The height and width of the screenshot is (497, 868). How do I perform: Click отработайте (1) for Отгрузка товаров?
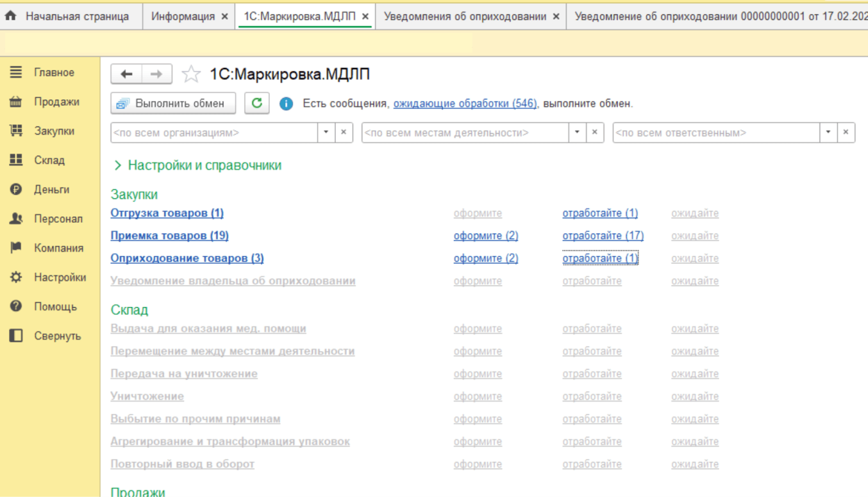(x=600, y=213)
